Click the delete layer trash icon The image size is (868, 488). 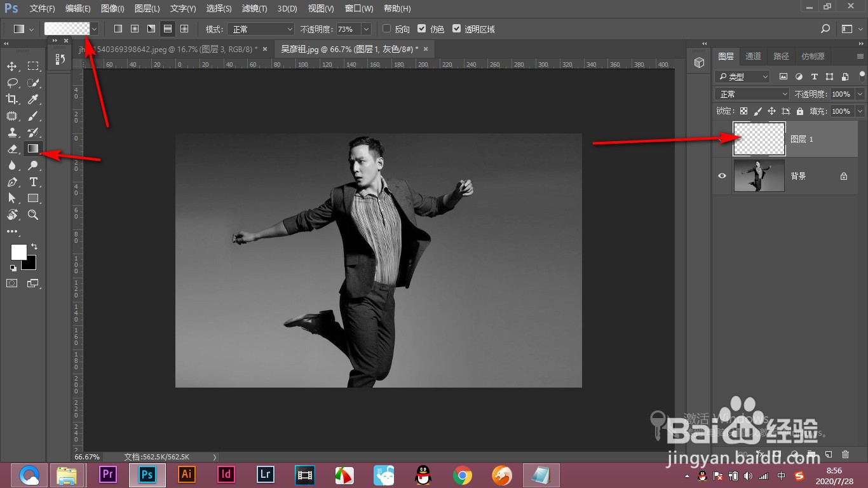[845, 454]
